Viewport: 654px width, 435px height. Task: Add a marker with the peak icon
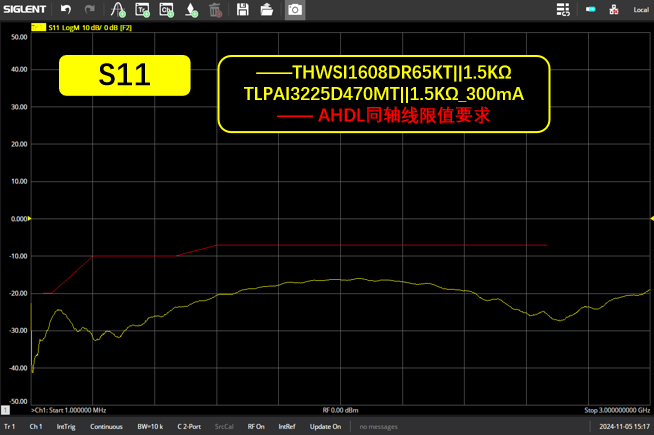coord(118,10)
